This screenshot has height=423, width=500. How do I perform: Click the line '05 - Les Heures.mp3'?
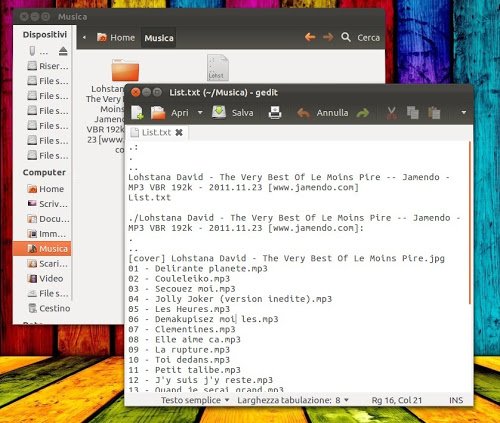(x=179, y=309)
